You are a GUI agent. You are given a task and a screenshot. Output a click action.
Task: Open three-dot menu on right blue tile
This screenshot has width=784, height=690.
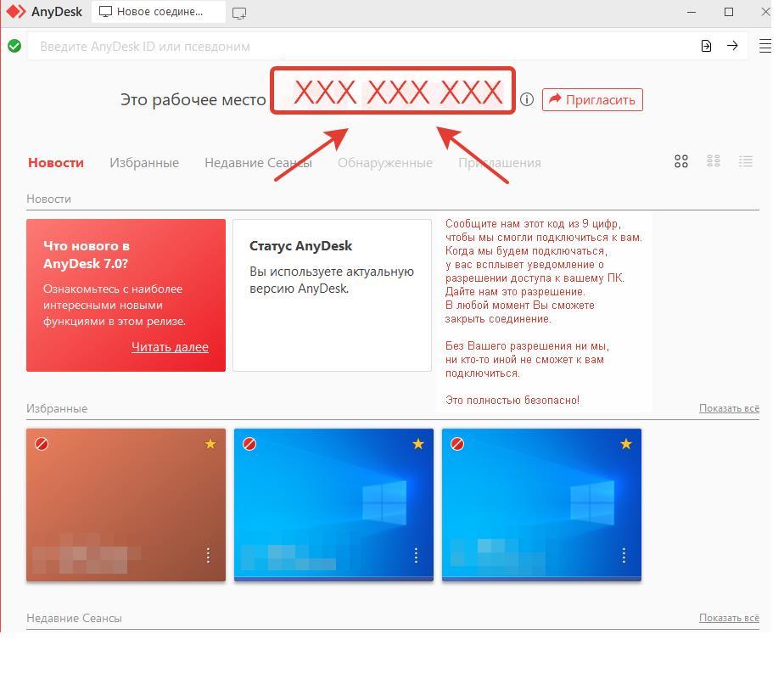pyautogui.click(x=624, y=556)
